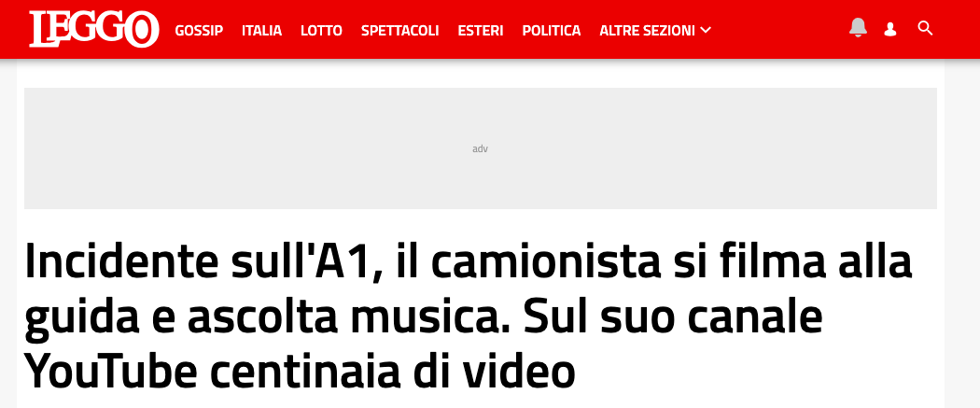The width and height of the screenshot is (980, 408).
Task: Click the headline line mentioning "ascolta musica"
Action: (423, 318)
